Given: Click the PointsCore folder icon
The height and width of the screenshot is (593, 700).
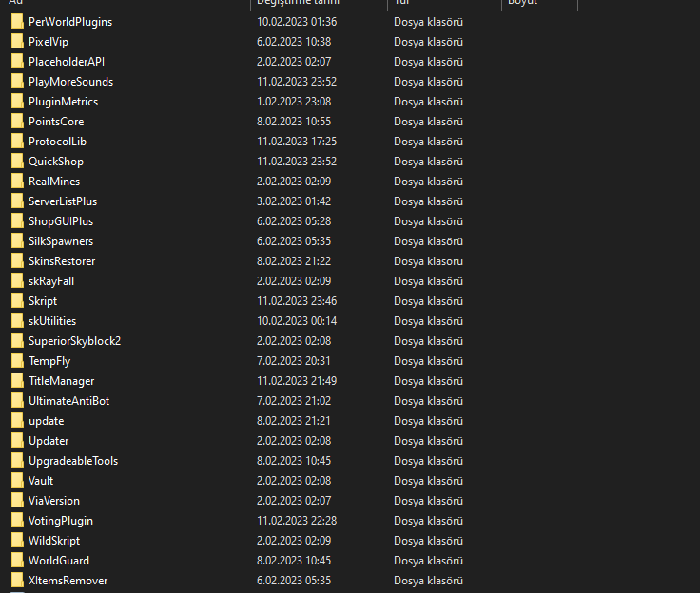Looking at the screenshot, I should (17, 122).
